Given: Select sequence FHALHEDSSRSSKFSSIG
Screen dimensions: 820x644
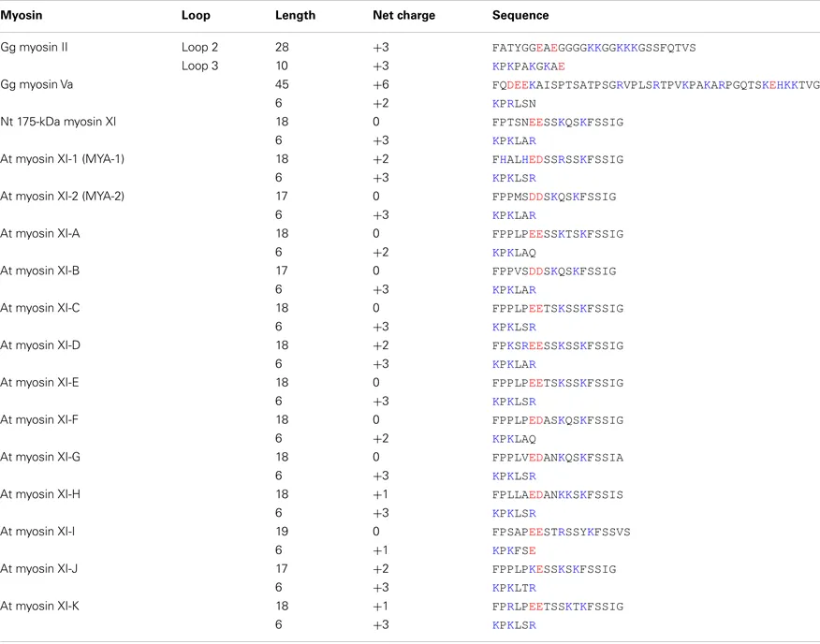Looking at the screenshot, I should (x=558, y=159).
